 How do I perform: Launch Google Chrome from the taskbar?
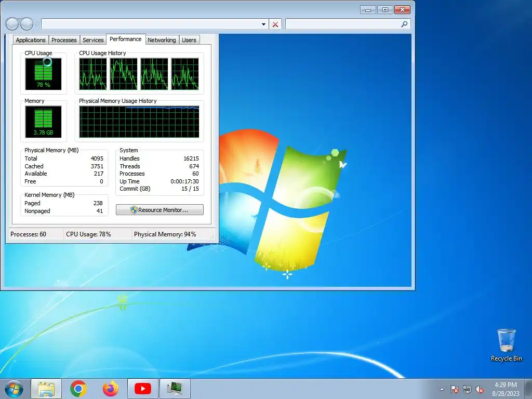(78, 389)
